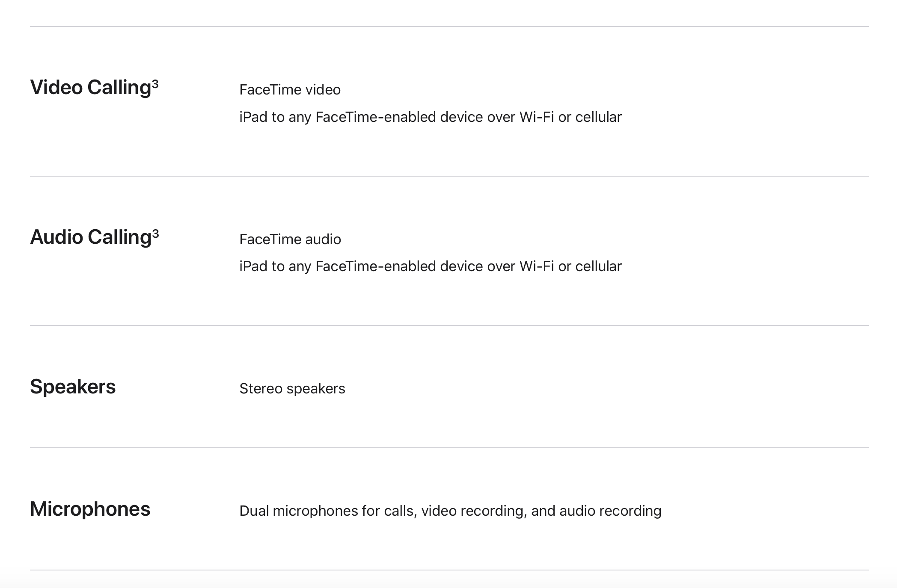The height and width of the screenshot is (588, 897).
Task: Click the 'FaceTime video' text
Action: pyautogui.click(x=290, y=90)
